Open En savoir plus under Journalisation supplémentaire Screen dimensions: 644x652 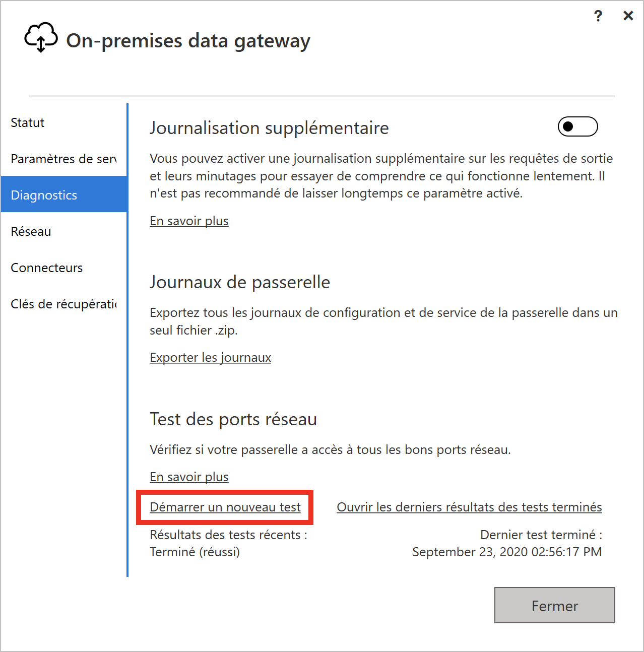(x=189, y=221)
